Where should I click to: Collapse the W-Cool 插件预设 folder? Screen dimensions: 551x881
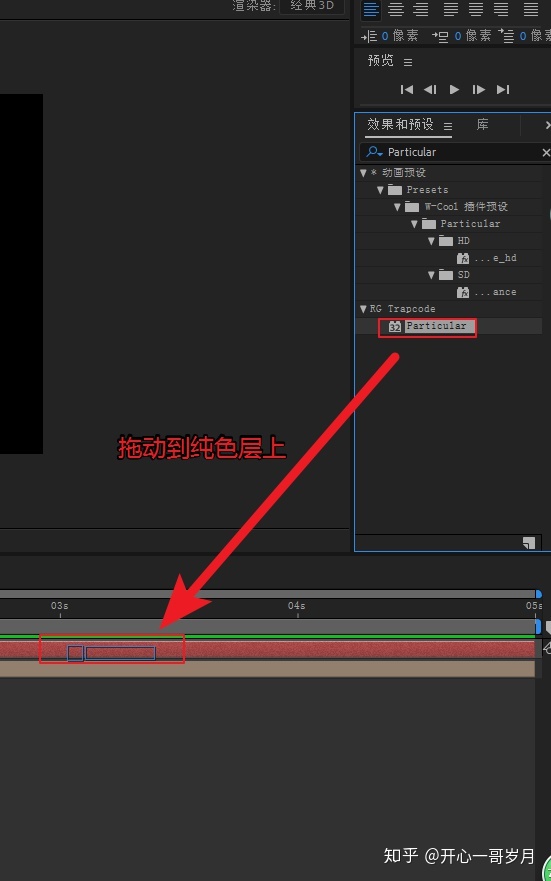(x=397, y=207)
